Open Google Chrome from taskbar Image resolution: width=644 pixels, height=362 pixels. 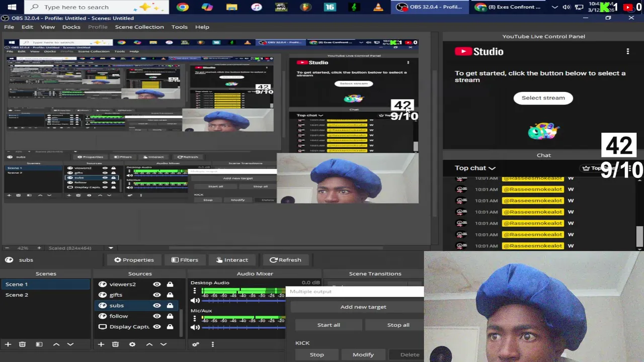click(183, 7)
